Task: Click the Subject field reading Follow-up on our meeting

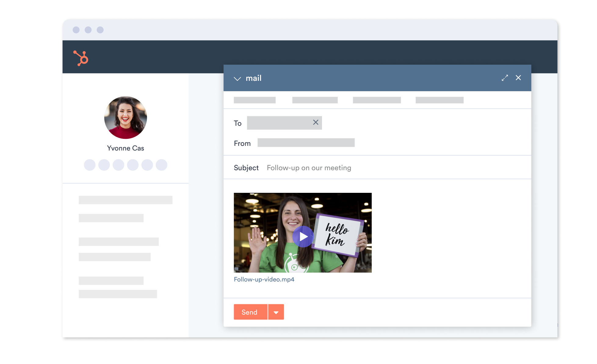Action: [x=309, y=168]
